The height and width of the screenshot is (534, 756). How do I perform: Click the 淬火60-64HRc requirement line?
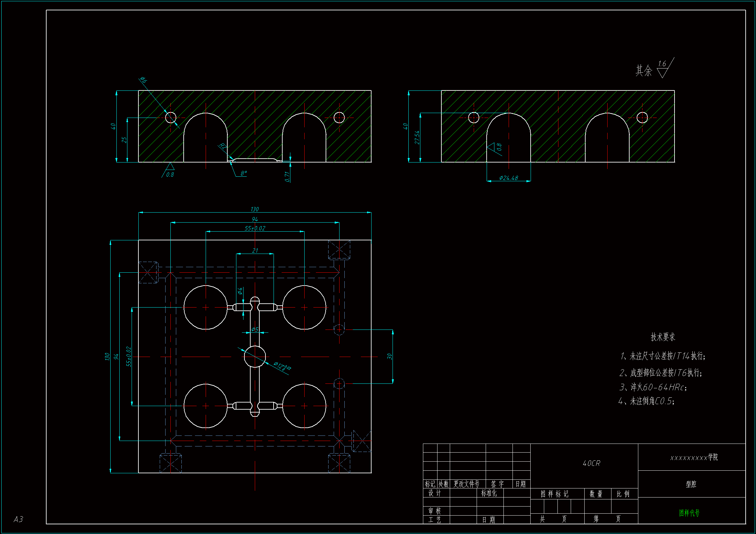(653, 387)
